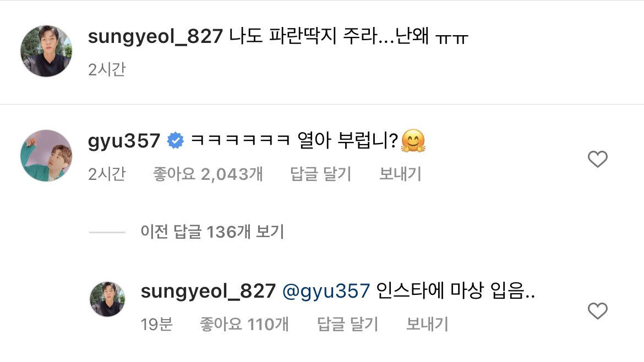Click 답글 달기 under gyu357's comment

tap(321, 174)
